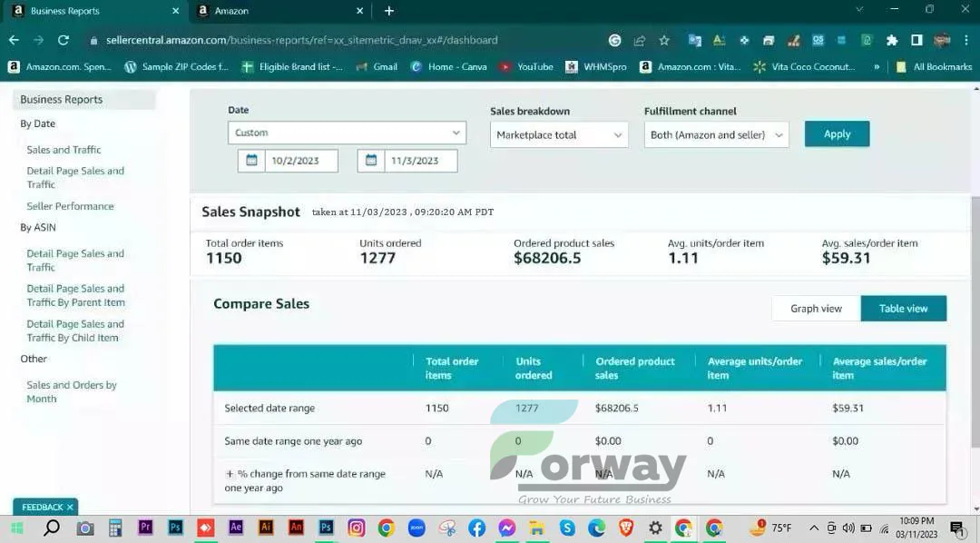Click the browser address bar URL
Viewport: 980px width, 543px height.
(302, 40)
